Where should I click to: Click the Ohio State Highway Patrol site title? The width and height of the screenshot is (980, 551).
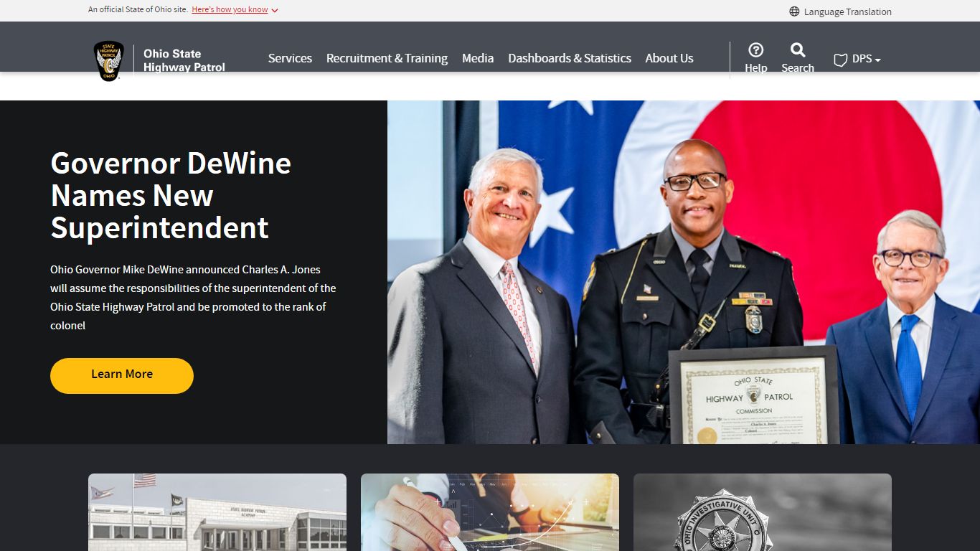point(184,60)
